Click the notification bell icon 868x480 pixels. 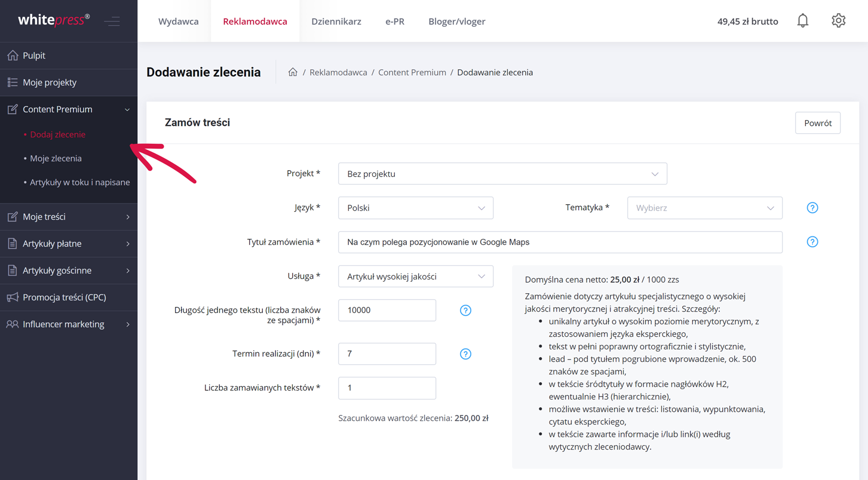tap(802, 21)
